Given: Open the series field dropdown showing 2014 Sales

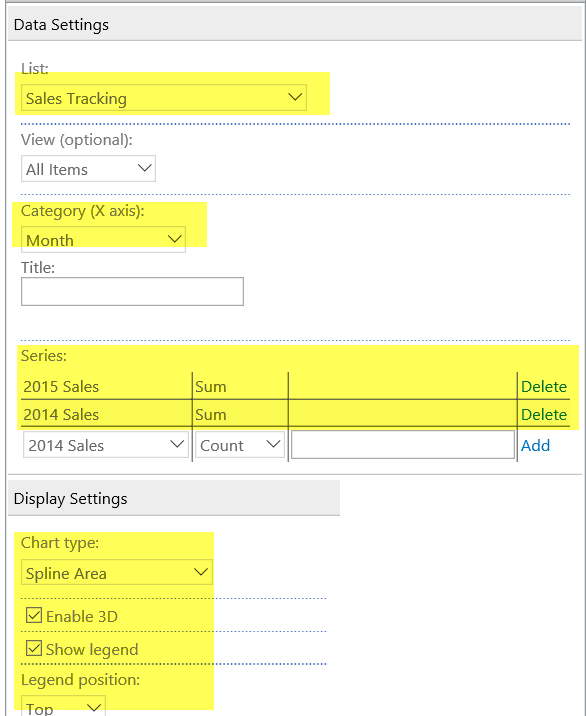Looking at the screenshot, I should click(106, 445).
